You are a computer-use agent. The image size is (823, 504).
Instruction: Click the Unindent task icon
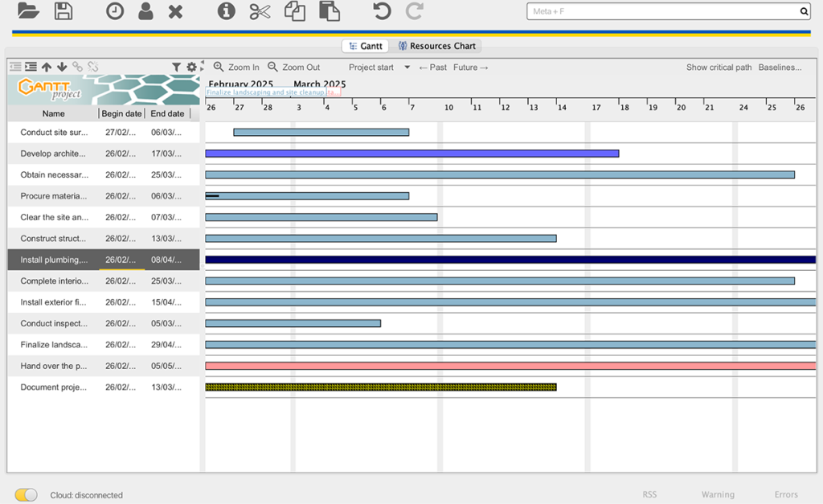pos(14,67)
